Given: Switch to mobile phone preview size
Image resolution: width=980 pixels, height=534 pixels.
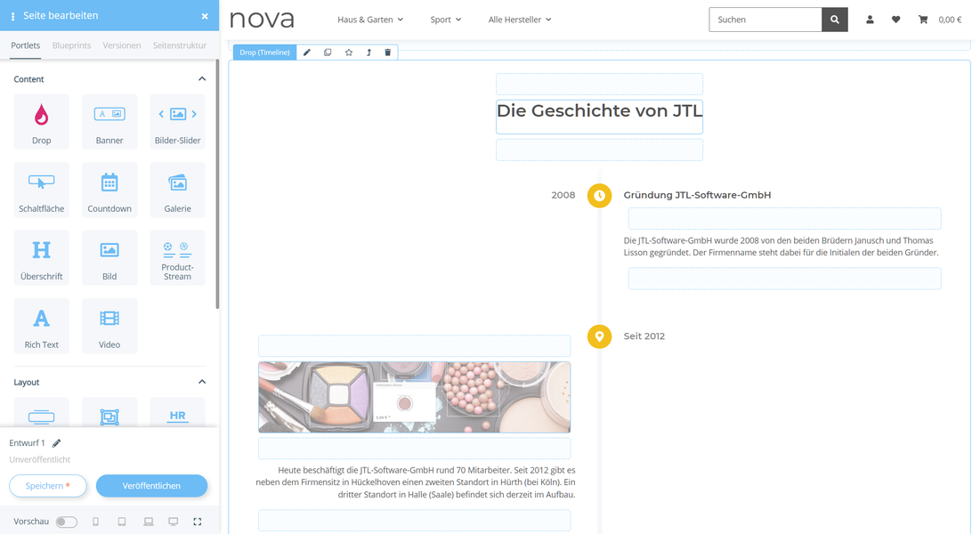Looking at the screenshot, I should (x=95, y=522).
